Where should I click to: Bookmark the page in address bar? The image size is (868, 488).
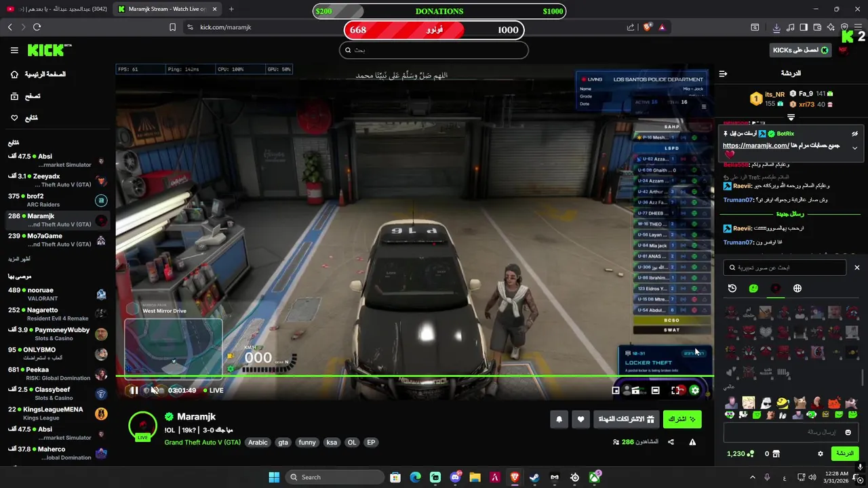pos(172,27)
